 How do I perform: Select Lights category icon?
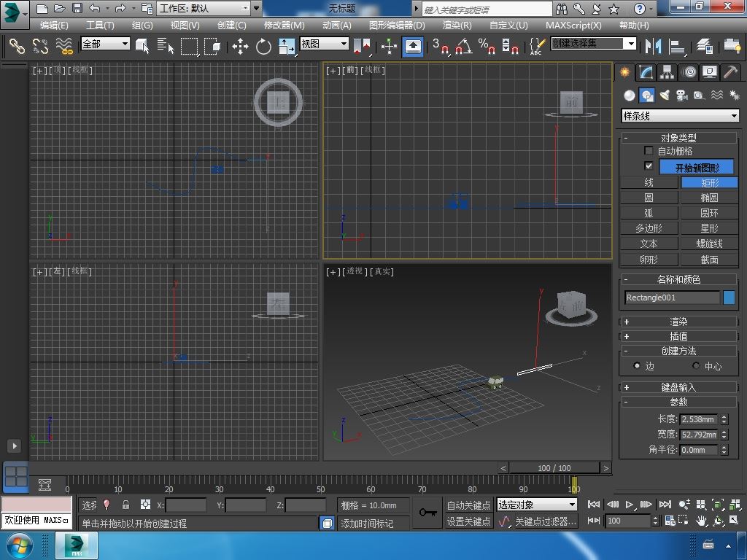(665, 96)
